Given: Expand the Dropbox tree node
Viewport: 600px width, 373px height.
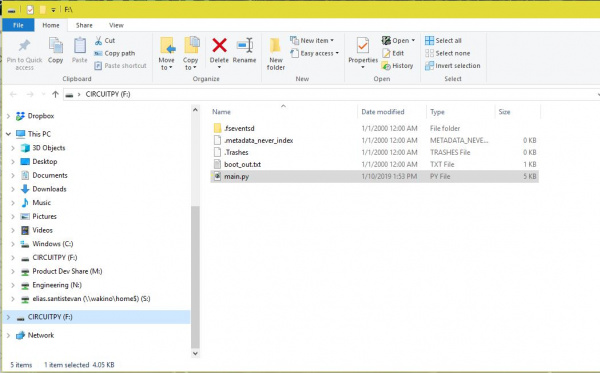Looking at the screenshot, I should [x=8, y=116].
